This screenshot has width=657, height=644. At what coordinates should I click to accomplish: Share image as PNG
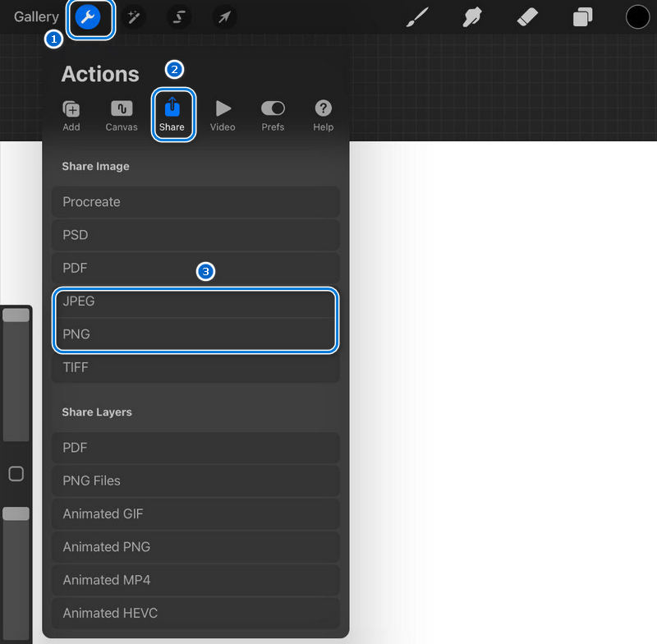[x=195, y=335]
